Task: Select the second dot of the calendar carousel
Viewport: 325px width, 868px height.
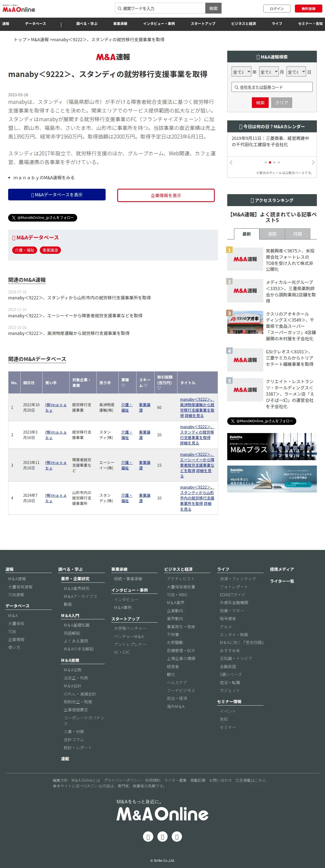Action: [x=270, y=162]
